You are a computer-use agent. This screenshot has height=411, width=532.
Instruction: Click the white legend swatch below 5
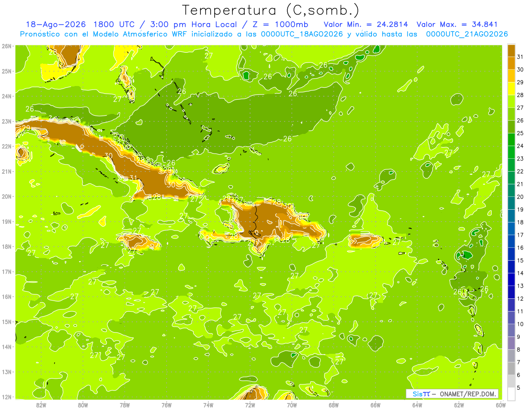(511, 394)
